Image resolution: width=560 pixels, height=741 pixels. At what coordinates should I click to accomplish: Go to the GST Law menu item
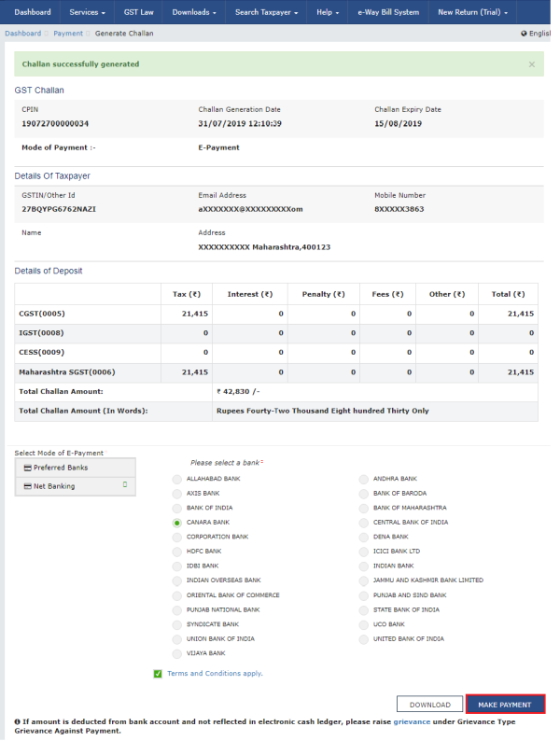[x=138, y=12]
